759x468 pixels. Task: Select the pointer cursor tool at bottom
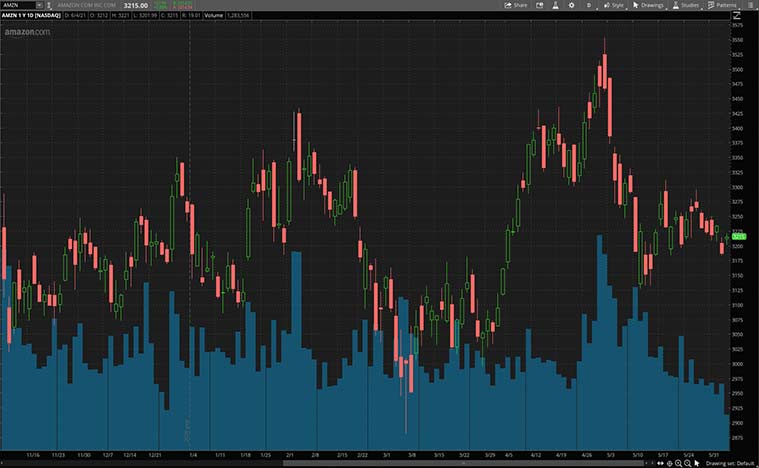pyautogui.click(x=697, y=463)
